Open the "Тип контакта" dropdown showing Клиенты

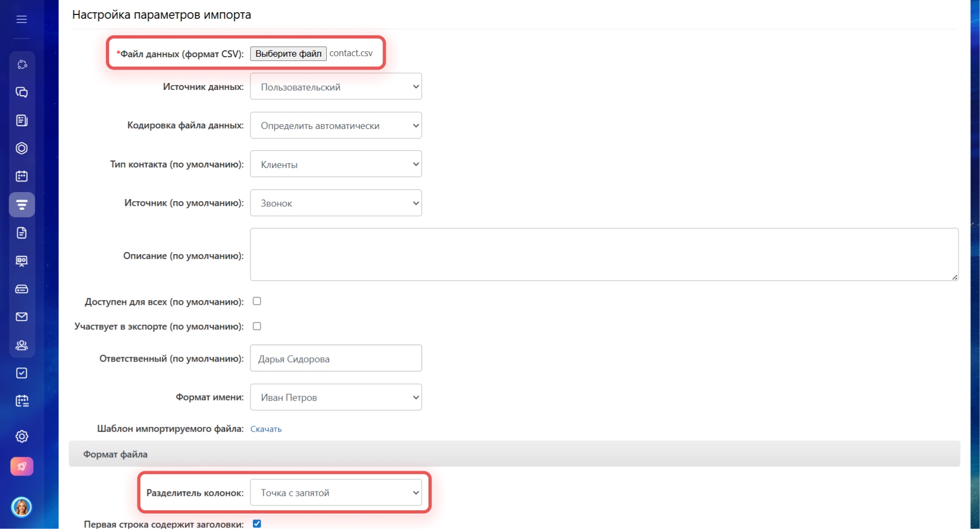click(336, 164)
